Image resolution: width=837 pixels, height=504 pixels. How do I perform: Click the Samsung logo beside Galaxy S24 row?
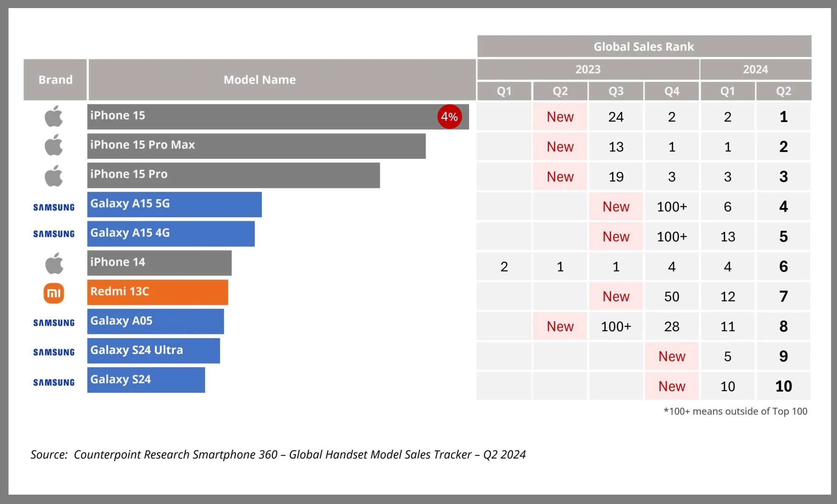[x=54, y=382]
